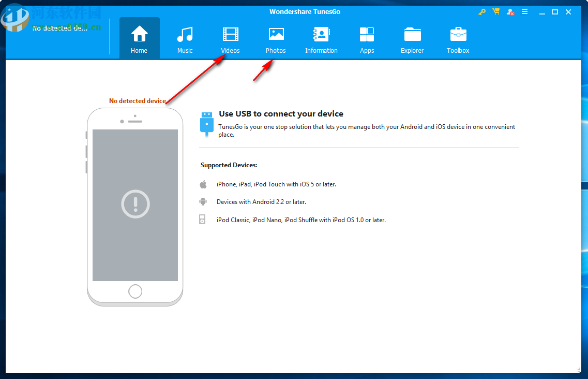Maximize the TunesGo window
The height and width of the screenshot is (379, 588).
point(555,12)
